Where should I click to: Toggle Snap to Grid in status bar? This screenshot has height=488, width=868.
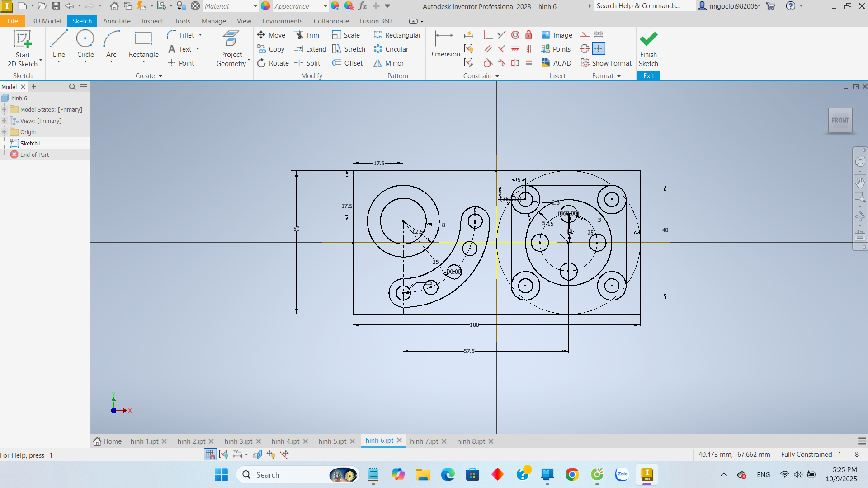pyautogui.click(x=210, y=455)
